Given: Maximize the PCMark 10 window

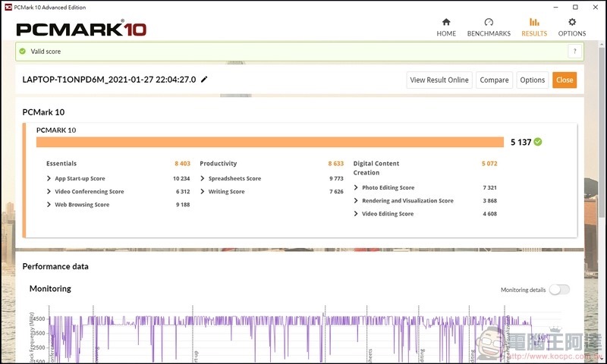Looking at the screenshot, I should pos(576,7).
